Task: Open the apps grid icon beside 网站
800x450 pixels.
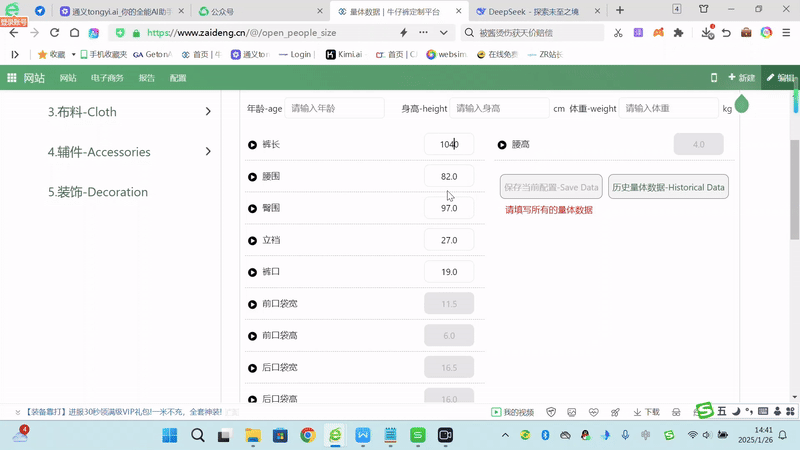Action: (x=12, y=78)
